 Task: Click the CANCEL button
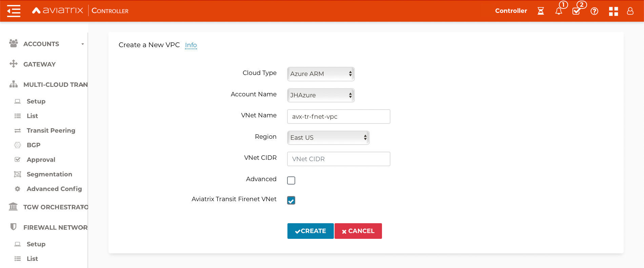tap(358, 231)
